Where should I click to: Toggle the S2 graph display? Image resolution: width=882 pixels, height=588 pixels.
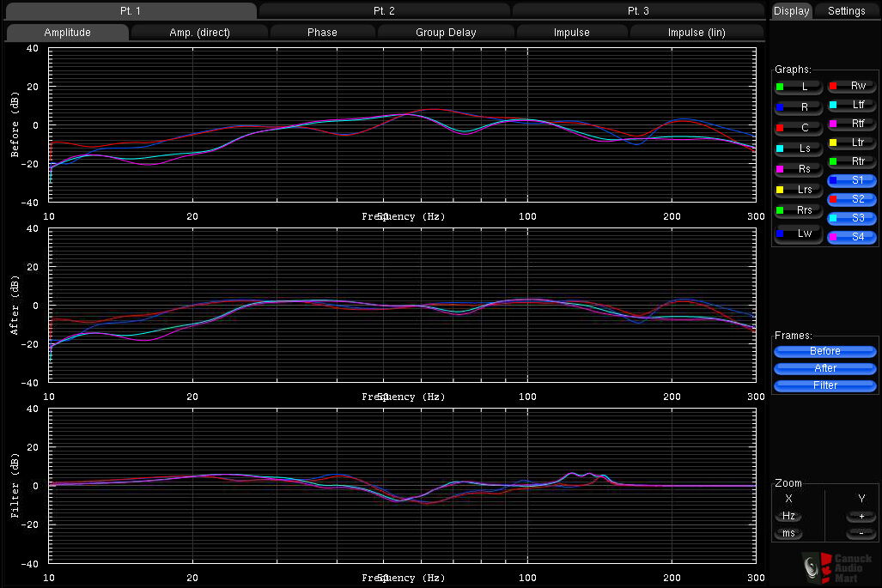pyautogui.click(x=852, y=199)
